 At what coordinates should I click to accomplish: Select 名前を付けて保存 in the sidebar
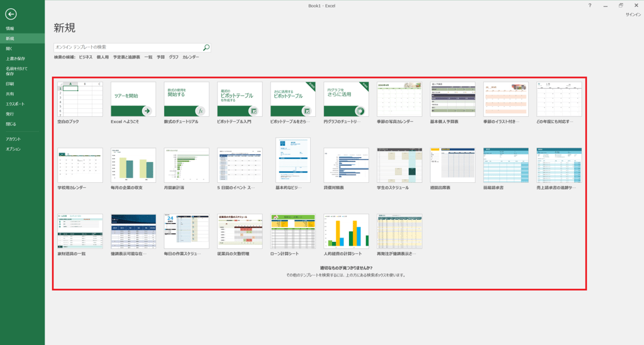16,71
